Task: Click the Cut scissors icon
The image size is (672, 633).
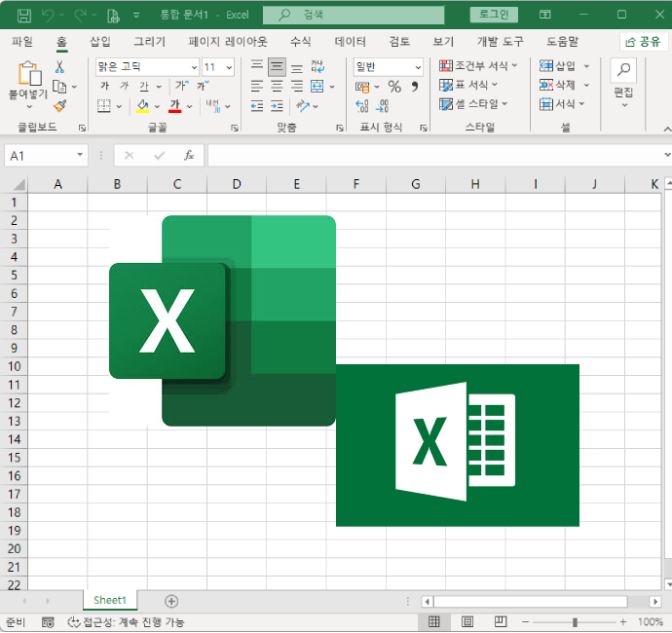Action: click(x=59, y=66)
